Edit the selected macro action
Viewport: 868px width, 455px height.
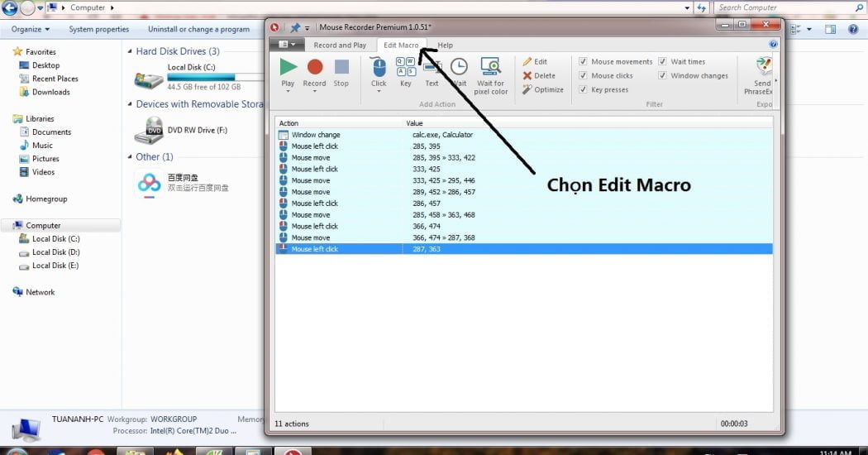(535, 61)
